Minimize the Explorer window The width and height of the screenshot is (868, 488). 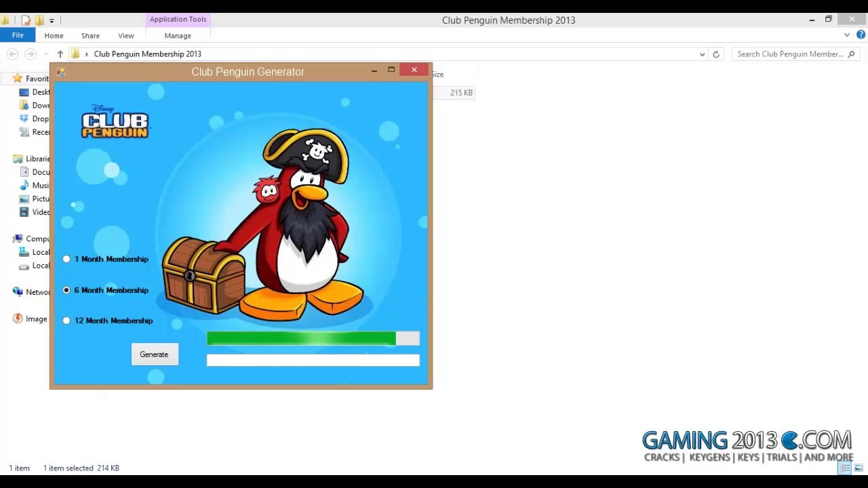[x=812, y=20]
